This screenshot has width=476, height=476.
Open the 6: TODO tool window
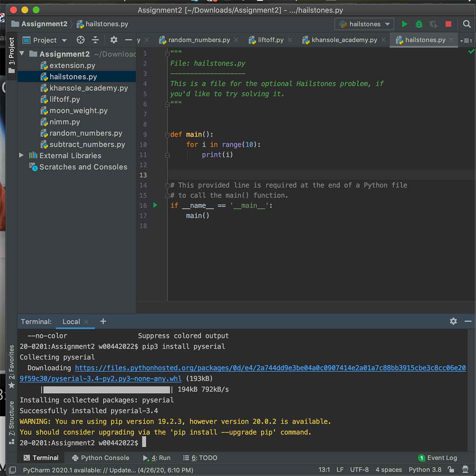click(200, 458)
